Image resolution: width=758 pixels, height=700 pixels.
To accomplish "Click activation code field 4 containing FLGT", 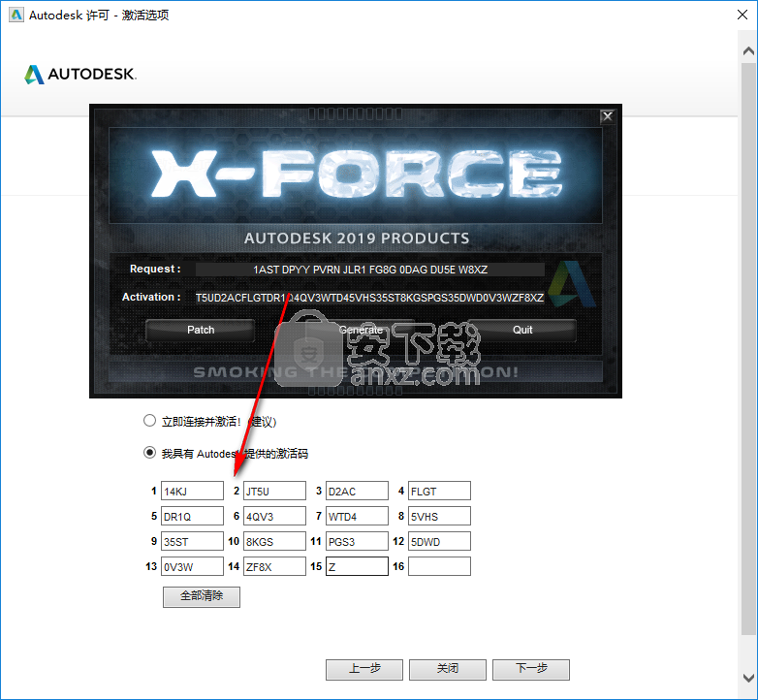I will pos(439,491).
